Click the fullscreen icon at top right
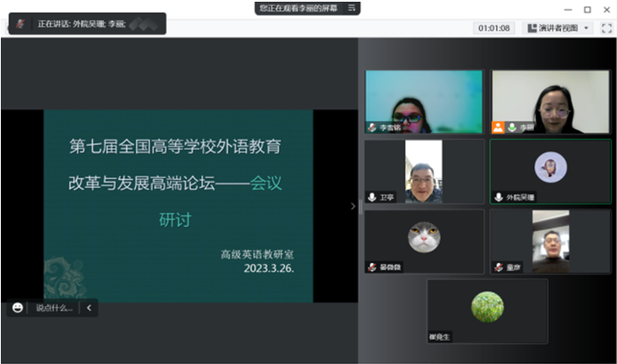 pos(606,28)
